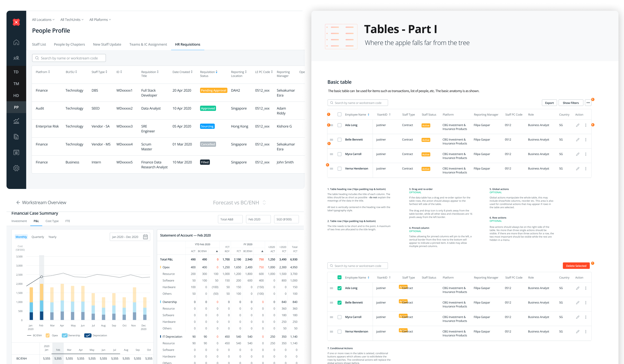Open the settings gear in sidebar
Viewport: 624px width, 364px height.
coord(16,168)
